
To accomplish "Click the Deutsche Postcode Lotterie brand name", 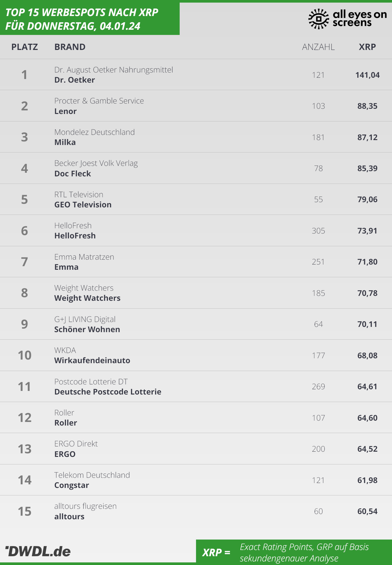I will point(108,392).
